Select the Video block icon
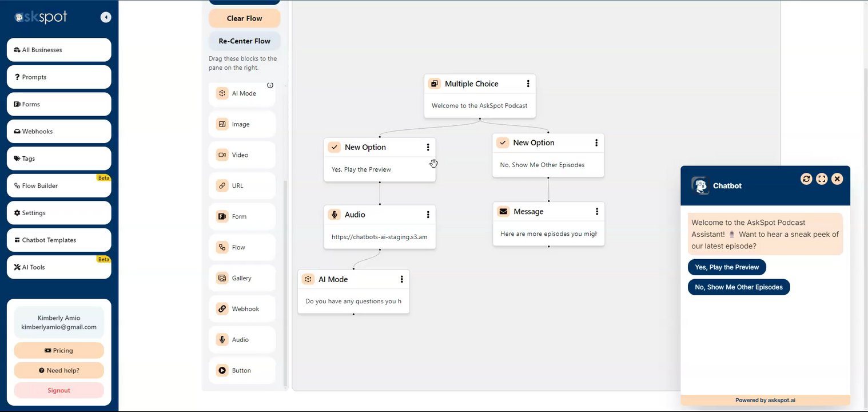Viewport: 868px width, 412px height. (x=222, y=155)
